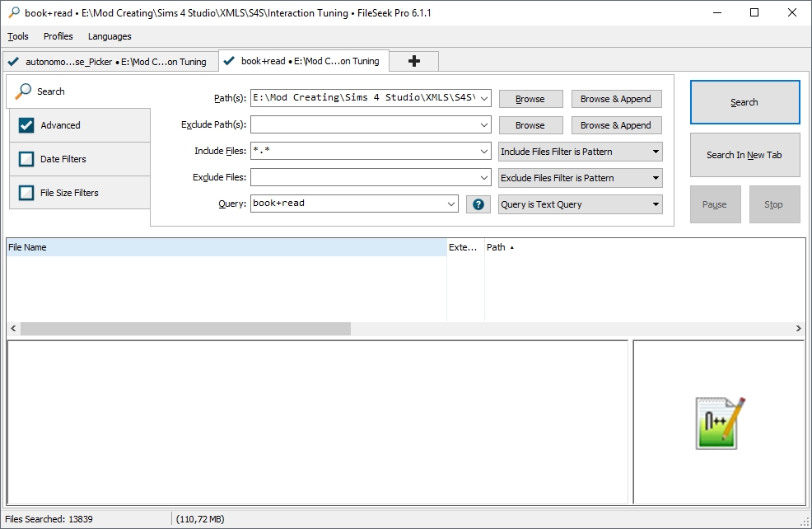The height and width of the screenshot is (529, 812).
Task: Click the FileSeek app icon in title bar
Action: pyautogui.click(x=13, y=13)
